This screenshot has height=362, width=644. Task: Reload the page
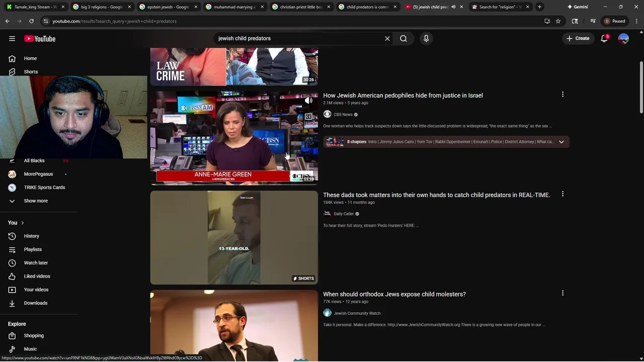pyautogui.click(x=31, y=21)
